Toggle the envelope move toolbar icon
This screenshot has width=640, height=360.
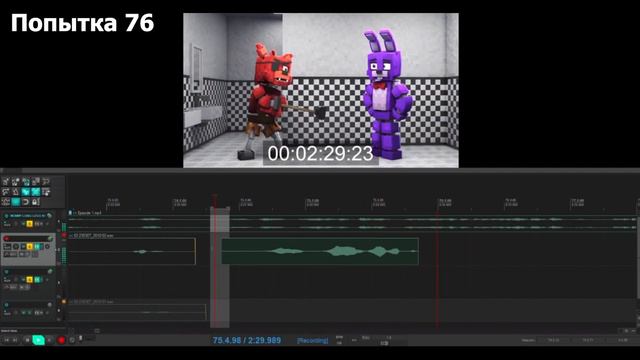click(5, 202)
